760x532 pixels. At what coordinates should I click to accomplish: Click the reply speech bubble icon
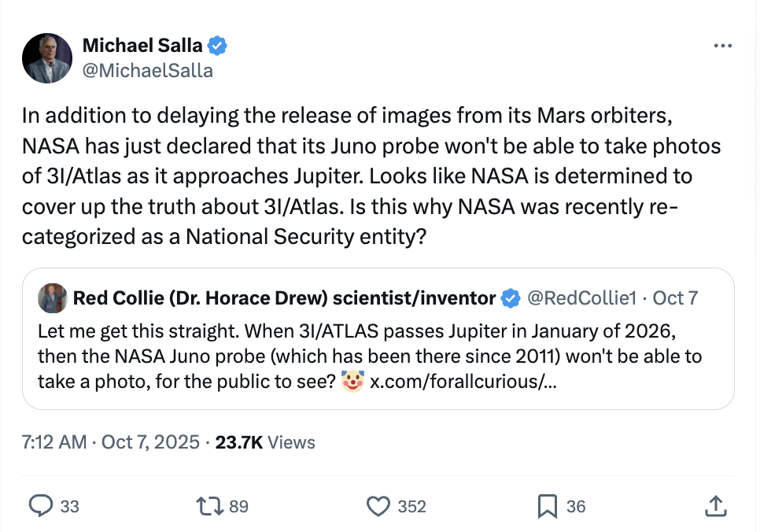39,506
